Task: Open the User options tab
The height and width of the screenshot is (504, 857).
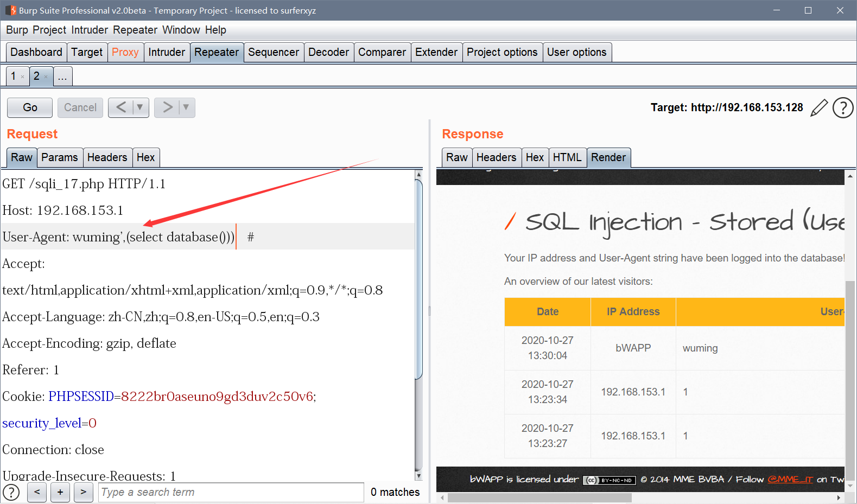Action: pyautogui.click(x=576, y=52)
